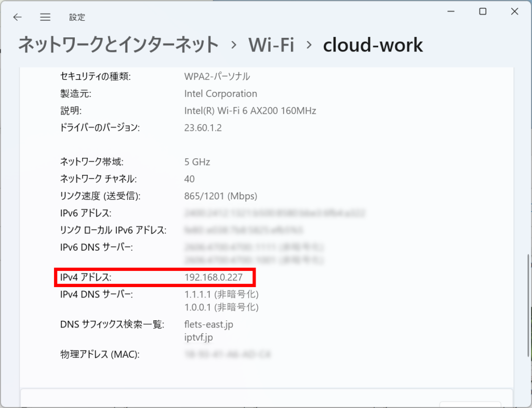Screen dimensions: 532x408
Task: Click the 865/1201 (Mbps) link speed value
Action: [x=221, y=196]
